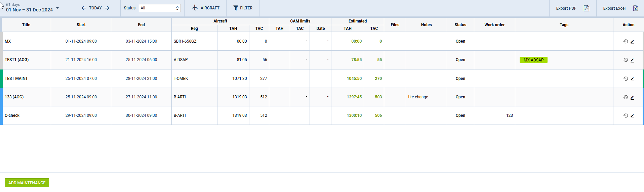This screenshot has width=644, height=192.
Task: Click registration SBR1-656GZ
Action: (185, 41)
